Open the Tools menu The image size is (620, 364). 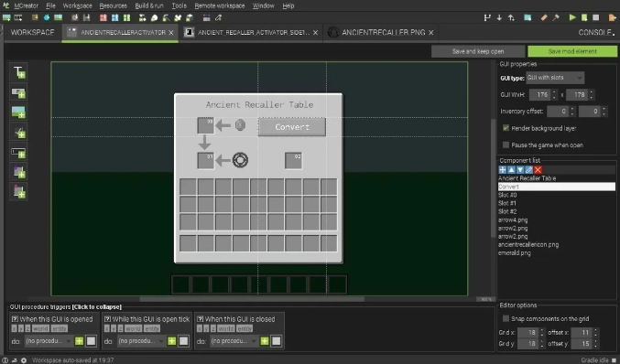[179, 5]
